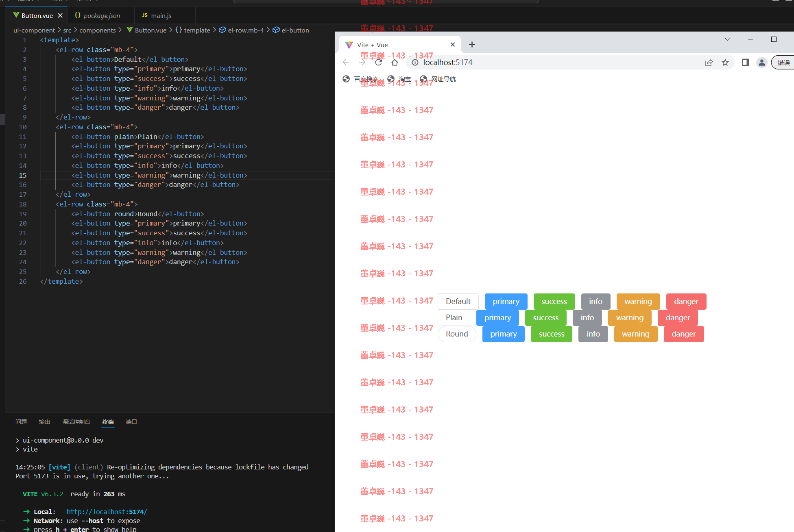Go back in the browser

[x=346, y=62]
